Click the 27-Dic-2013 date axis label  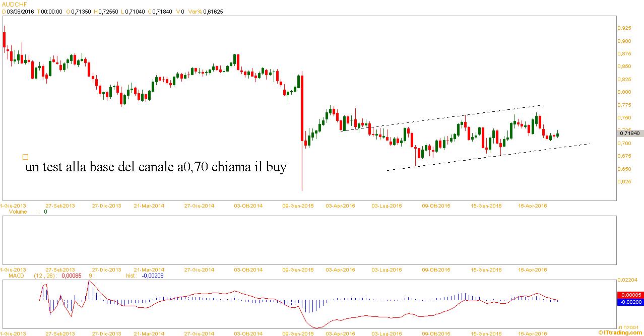(x=106, y=206)
